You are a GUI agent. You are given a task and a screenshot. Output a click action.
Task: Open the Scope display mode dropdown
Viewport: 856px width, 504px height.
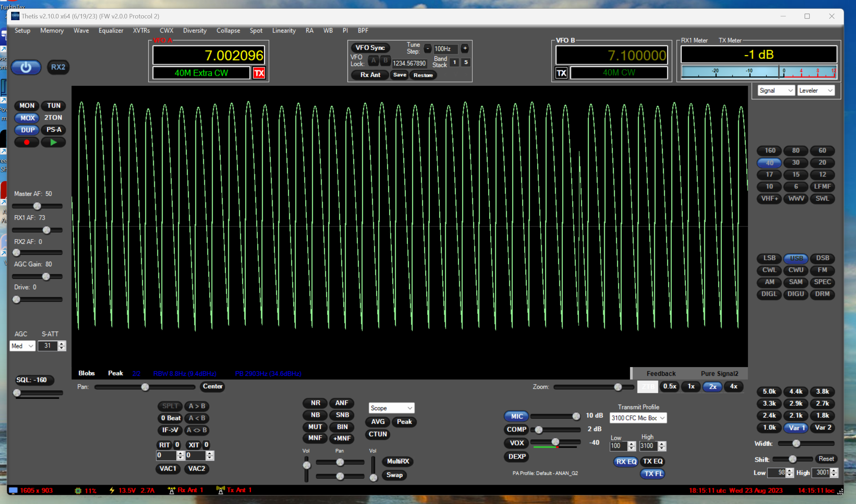(391, 408)
